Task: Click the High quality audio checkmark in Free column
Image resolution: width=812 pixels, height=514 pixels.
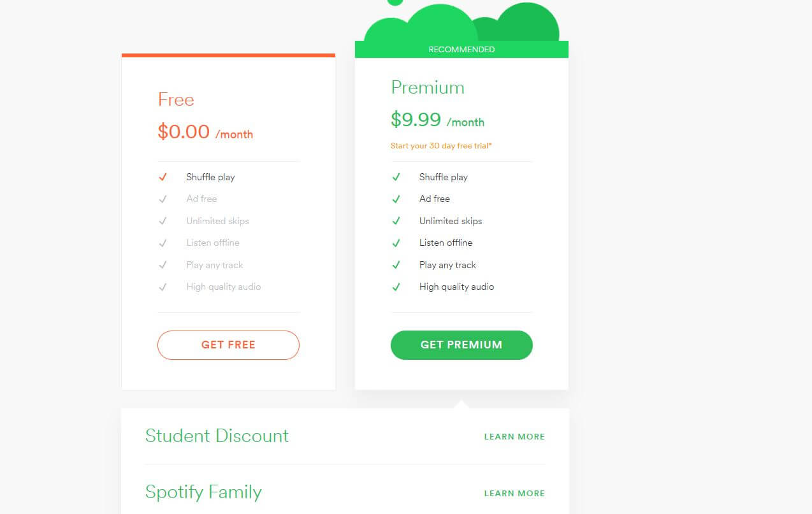Action: click(164, 287)
